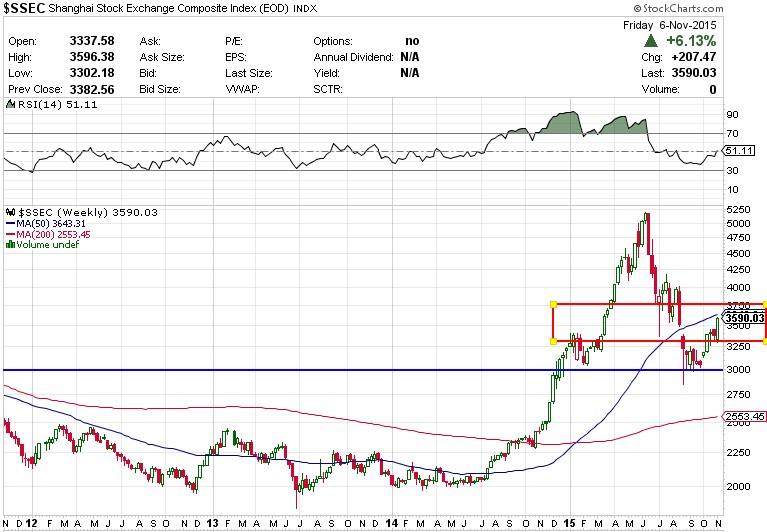767x532 pixels.
Task: Select the bottom-left yellow handle of red box
Action: [x=553, y=341]
